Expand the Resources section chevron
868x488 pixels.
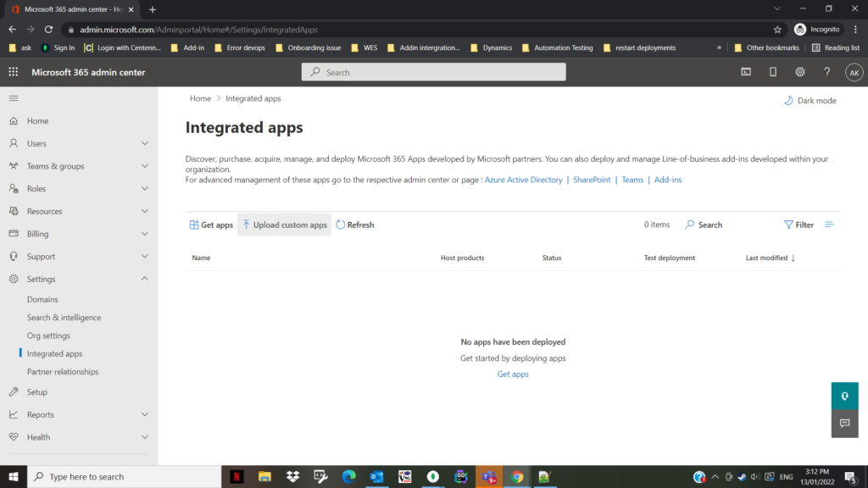tap(144, 211)
